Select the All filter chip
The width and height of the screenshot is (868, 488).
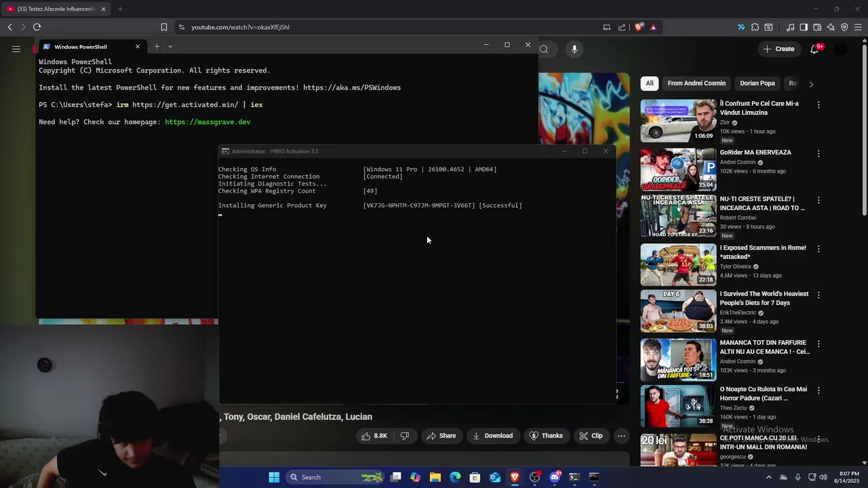pos(649,83)
